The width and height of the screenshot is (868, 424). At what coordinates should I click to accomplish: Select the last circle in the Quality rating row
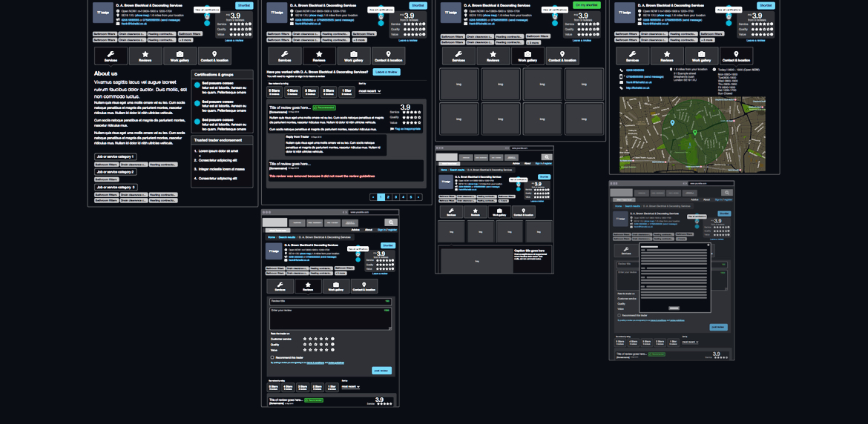pyautogui.click(x=332, y=345)
